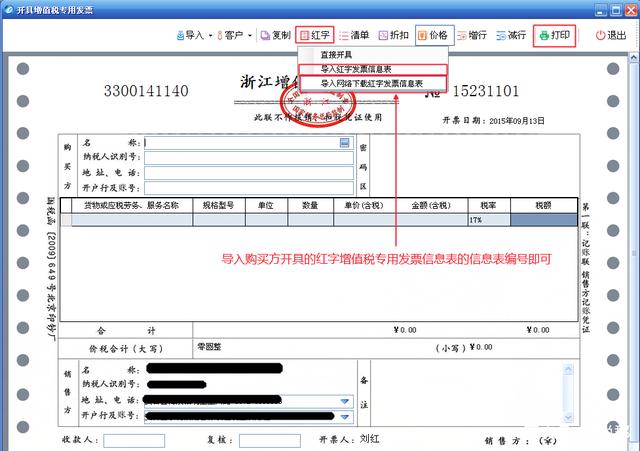Toggle the 价格 (Price) toolbar button

(433, 35)
